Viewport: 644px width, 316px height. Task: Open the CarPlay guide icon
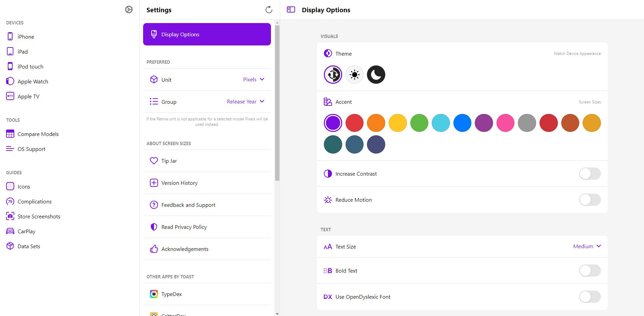click(10, 231)
